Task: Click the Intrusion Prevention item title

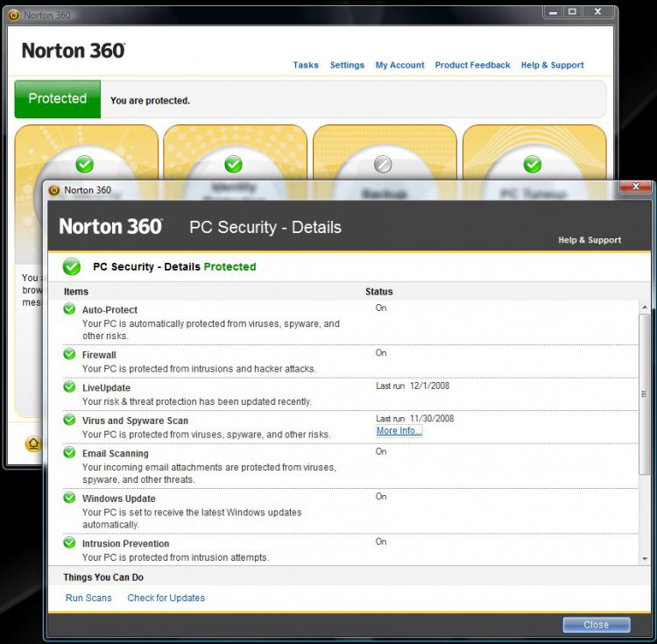Action: 125,544
